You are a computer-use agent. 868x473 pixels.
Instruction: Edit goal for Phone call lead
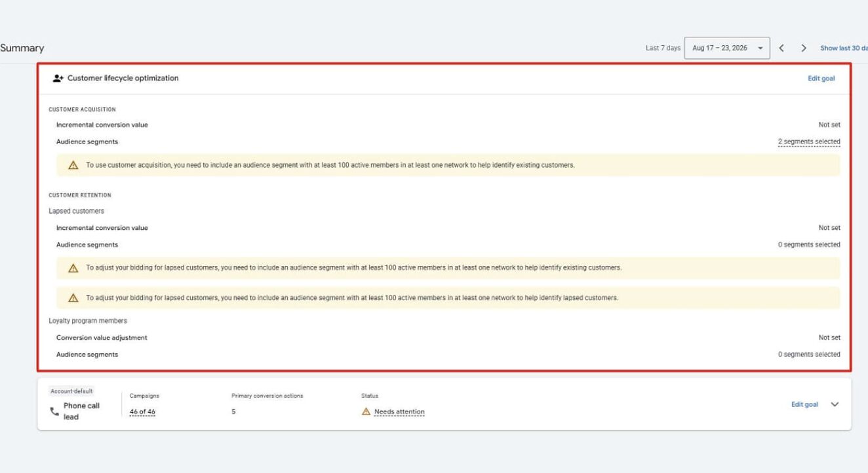(x=804, y=404)
